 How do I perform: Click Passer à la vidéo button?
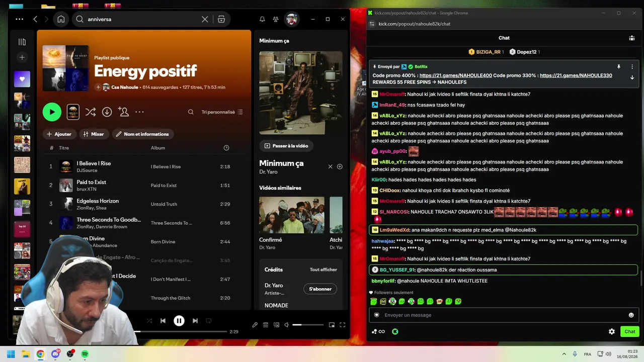286,146
